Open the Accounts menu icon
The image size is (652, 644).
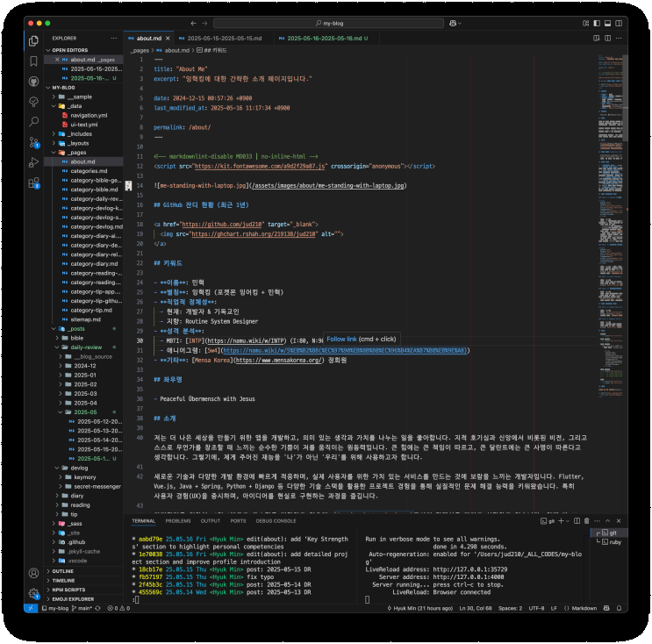click(33, 573)
